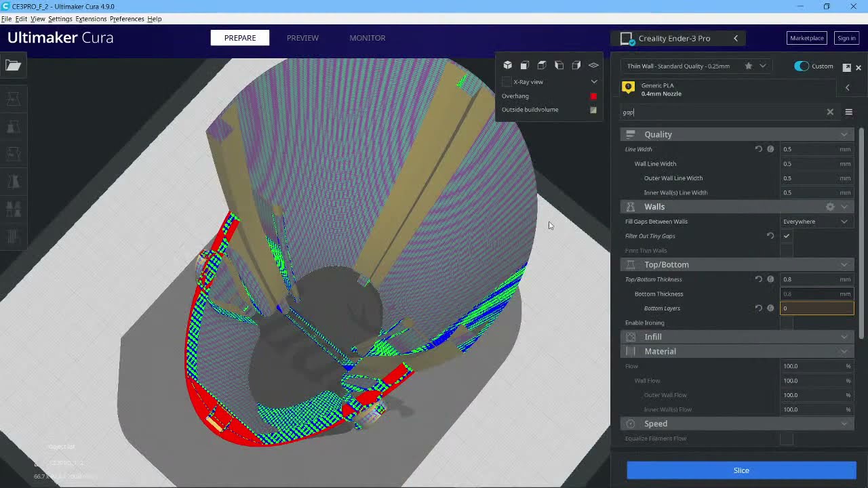Open Walls category settings gear

point(830,207)
